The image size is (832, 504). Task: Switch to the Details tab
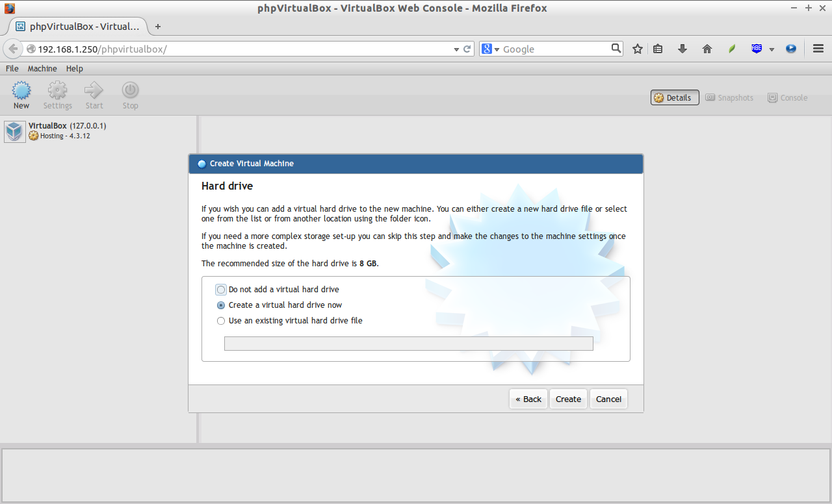point(675,97)
